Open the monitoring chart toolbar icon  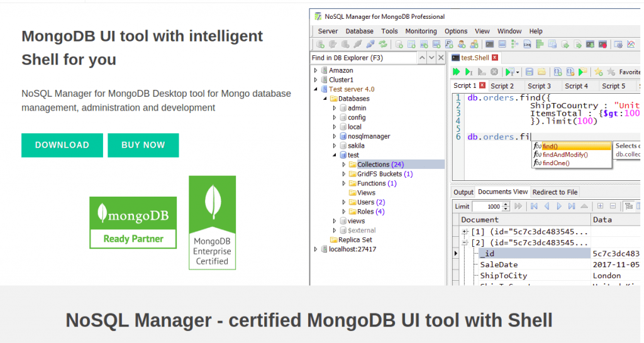(631, 45)
